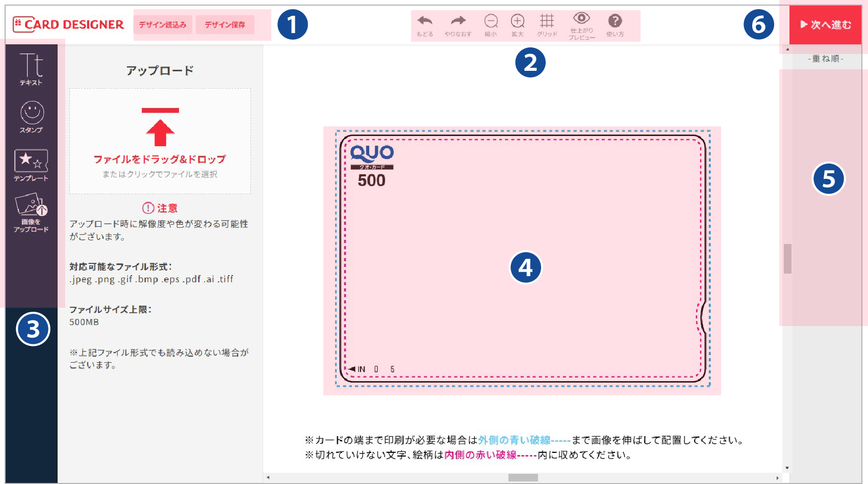Click the horizontal scrollbar thumb
The image size is (868, 484).
pos(523,477)
